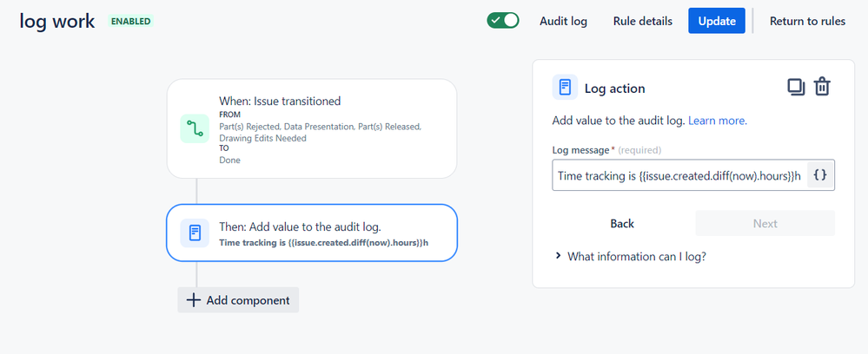Click the disabled Next button
Image resolution: width=868 pixels, height=354 pixels.
[765, 224]
